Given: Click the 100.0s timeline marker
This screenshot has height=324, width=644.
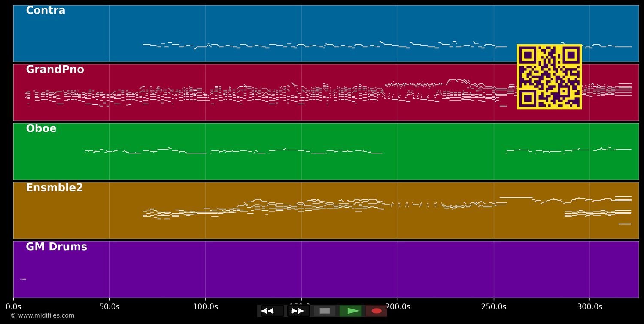Looking at the screenshot, I should click(205, 307).
